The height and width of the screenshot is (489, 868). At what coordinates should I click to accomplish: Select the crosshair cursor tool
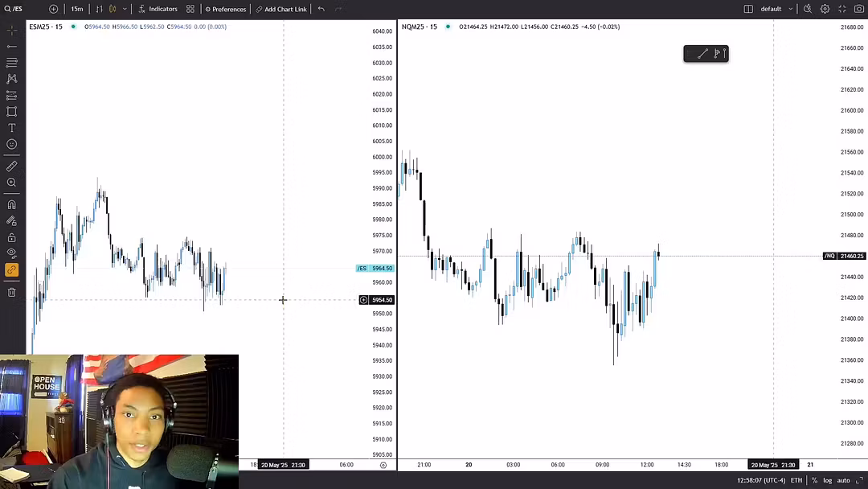click(11, 31)
